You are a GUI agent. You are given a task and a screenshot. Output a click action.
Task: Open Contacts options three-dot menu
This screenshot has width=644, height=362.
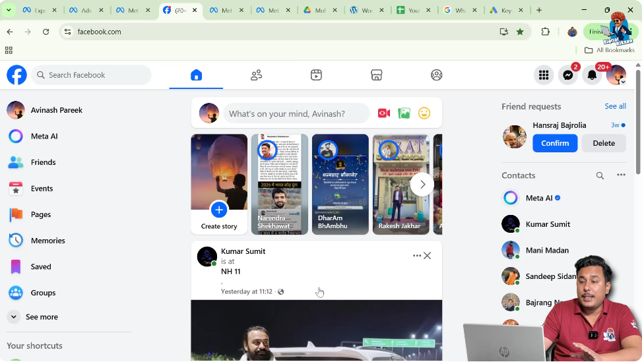click(621, 175)
